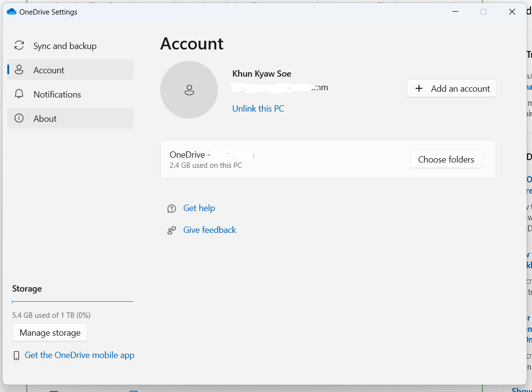532x392 pixels.
Task: Click the OneDrive cloud icon in title bar
Action: (x=12, y=12)
